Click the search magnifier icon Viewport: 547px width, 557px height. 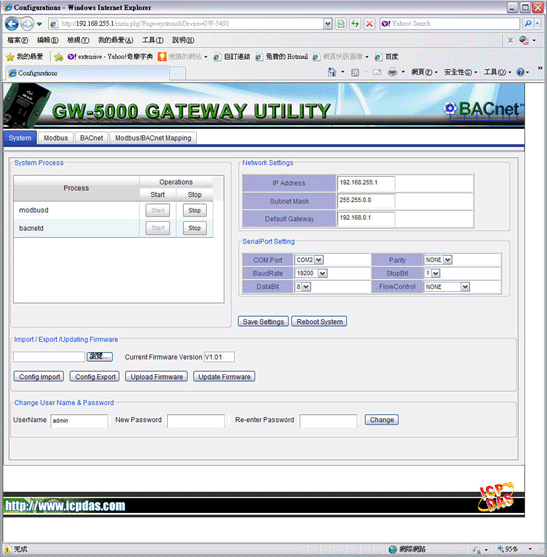pyautogui.click(x=528, y=24)
